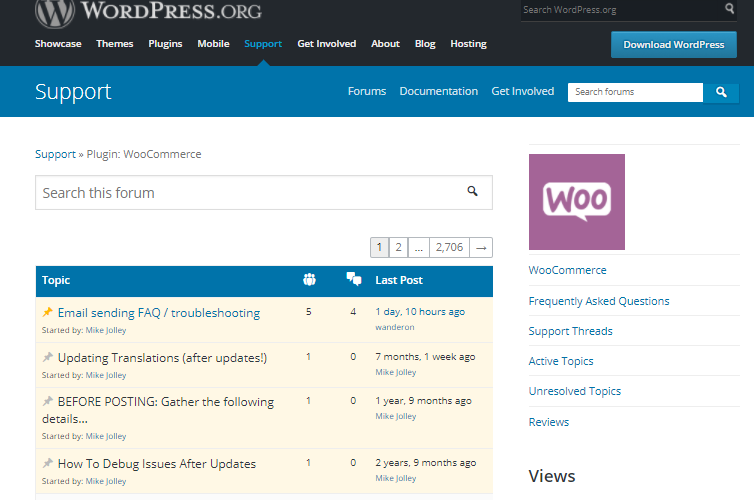Focus the Search WordPress.org field
The height and width of the screenshot is (500, 754).
622,10
